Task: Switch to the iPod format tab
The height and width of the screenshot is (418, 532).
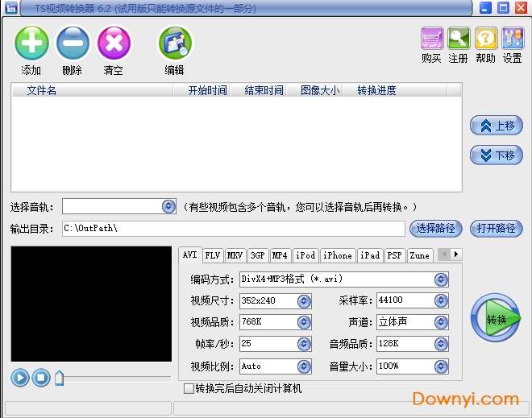Action: tap(305, 255)
